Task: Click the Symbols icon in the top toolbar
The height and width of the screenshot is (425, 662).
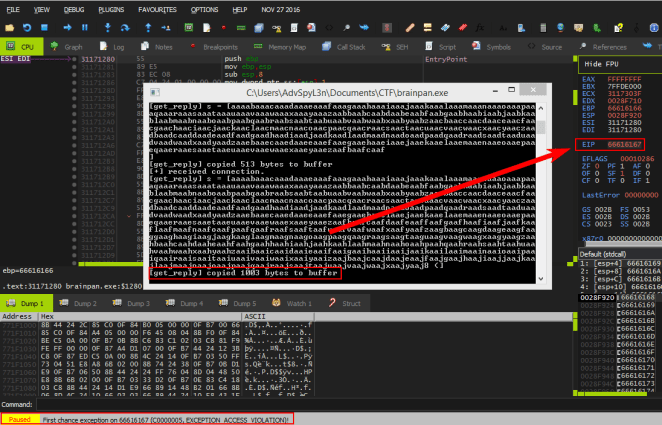Action: click(x=311, y=28)
